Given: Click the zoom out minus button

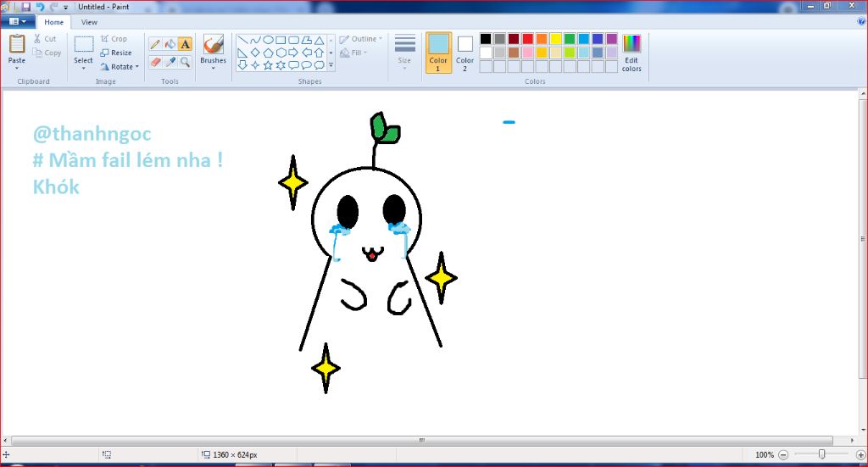Looking at the screenshot, I should tap(783, 455).
